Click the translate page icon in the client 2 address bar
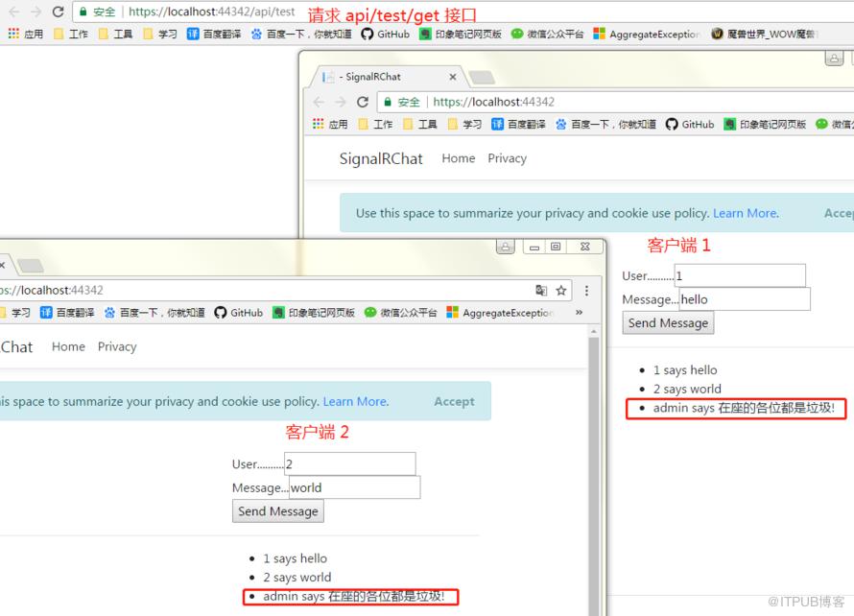 (541, 291)
